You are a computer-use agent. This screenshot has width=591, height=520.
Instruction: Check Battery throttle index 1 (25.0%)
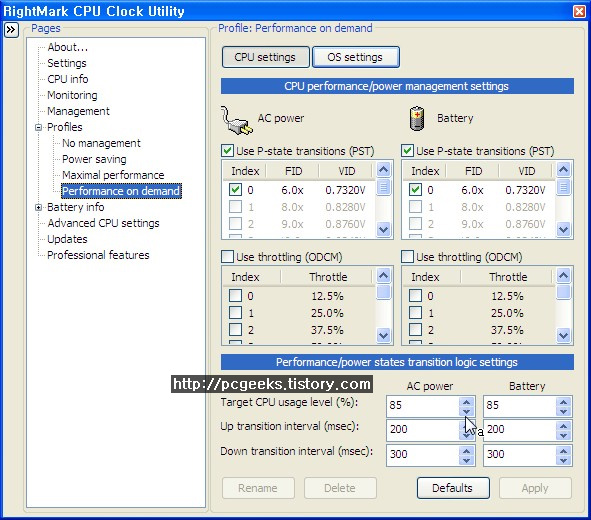(415, 312)
